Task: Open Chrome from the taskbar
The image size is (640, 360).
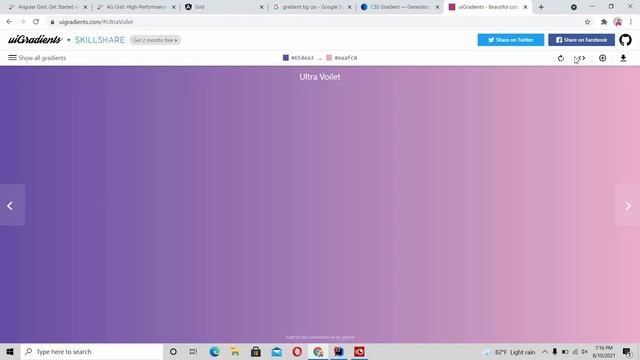Action: [318, 351]
